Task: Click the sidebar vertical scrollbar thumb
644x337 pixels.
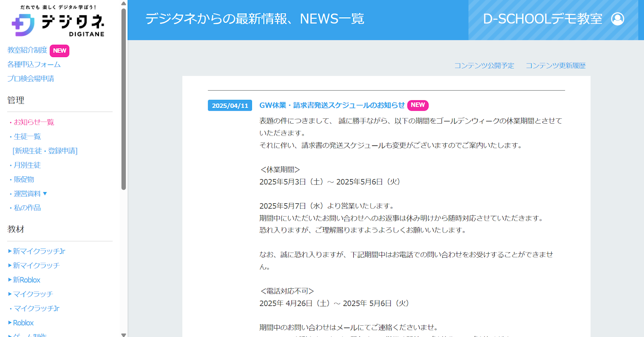Action: click(124, 97)
